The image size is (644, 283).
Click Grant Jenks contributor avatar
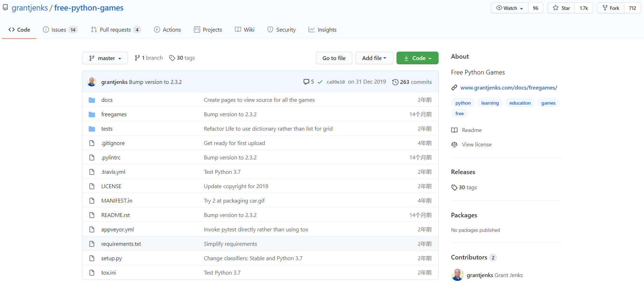point(457,275)
